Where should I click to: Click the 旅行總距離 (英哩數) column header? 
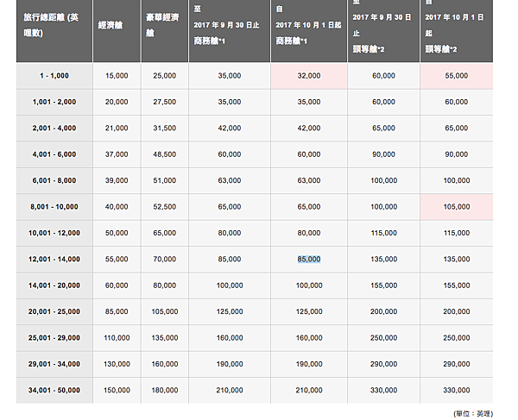[x=54, y=31]
